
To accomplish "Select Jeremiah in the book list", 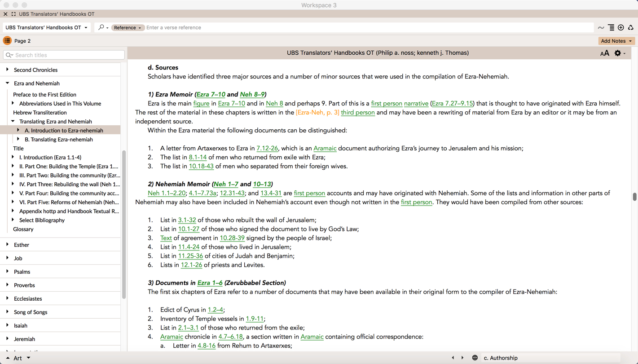I will click(x=24, y=339).
